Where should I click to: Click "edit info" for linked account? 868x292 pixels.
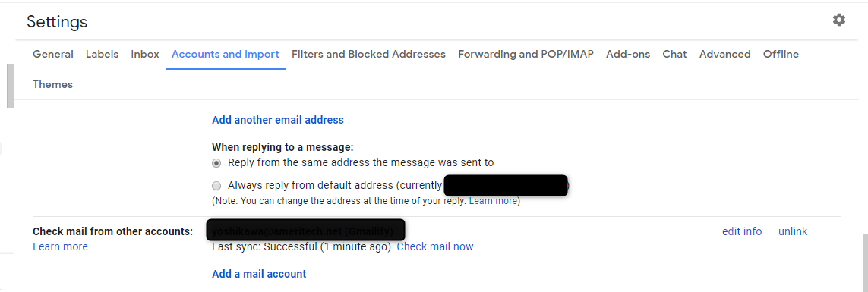click(742, 232)
